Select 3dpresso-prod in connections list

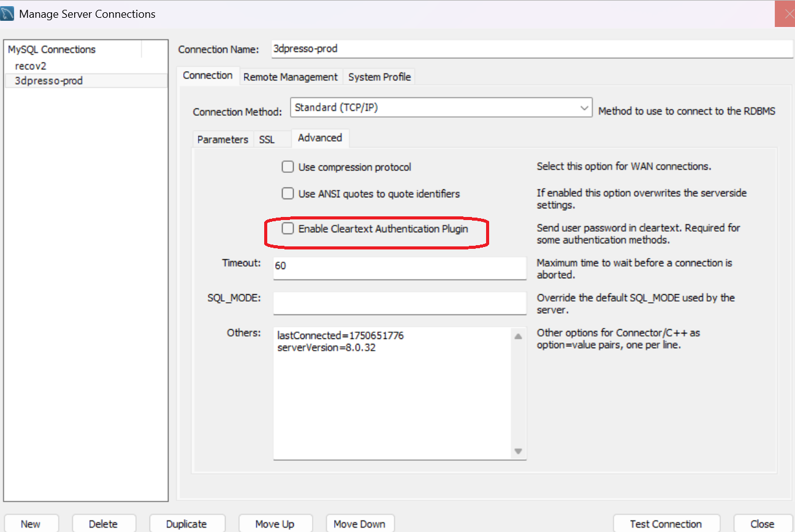(86, 80)
